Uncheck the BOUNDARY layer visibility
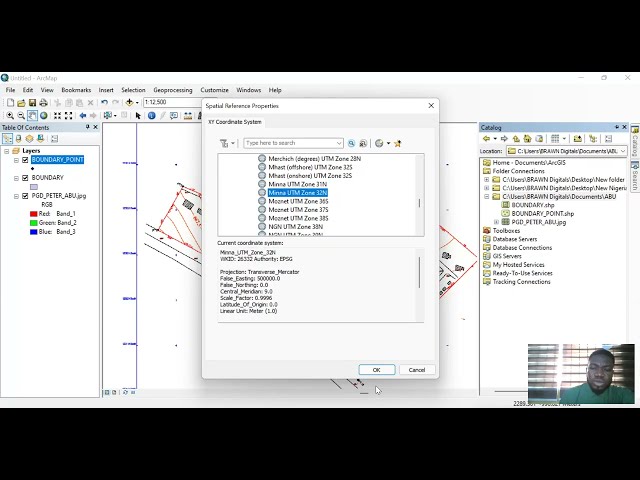This screenshot has width=640, height=480. [25, 178]
